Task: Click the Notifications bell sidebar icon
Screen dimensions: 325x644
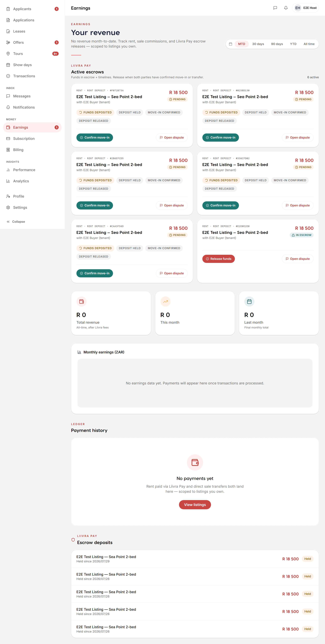Action: coord(8,108)
